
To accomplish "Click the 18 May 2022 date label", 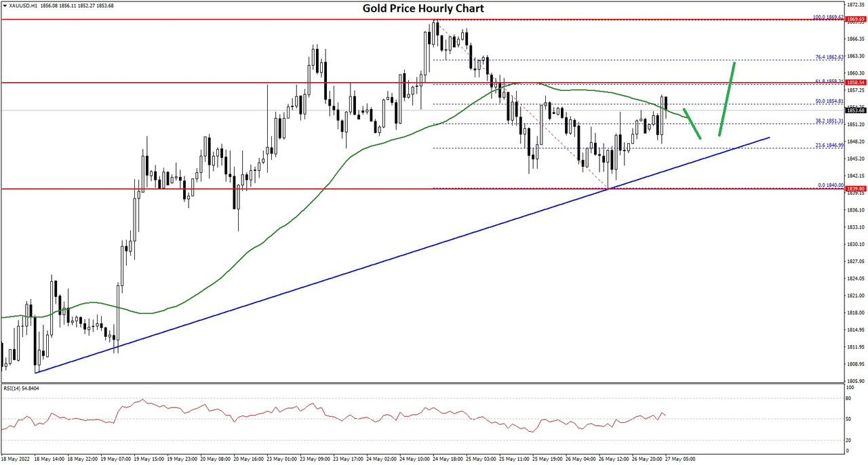I will 15,458.
